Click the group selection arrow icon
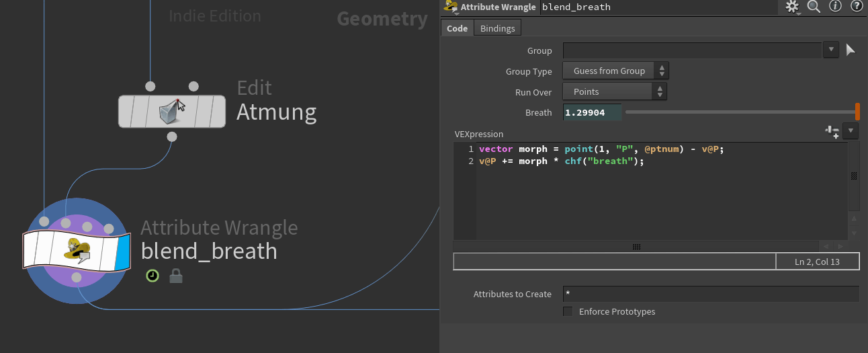 click(x=851, y=50)
